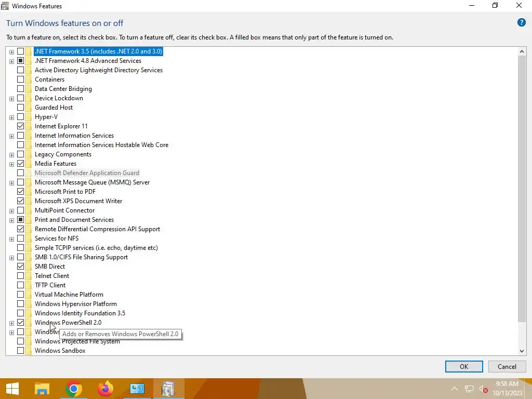Screen dimensions: 532x399
Task: Uncheck Remote Differential Compression API Support
Action: [20, 229]
